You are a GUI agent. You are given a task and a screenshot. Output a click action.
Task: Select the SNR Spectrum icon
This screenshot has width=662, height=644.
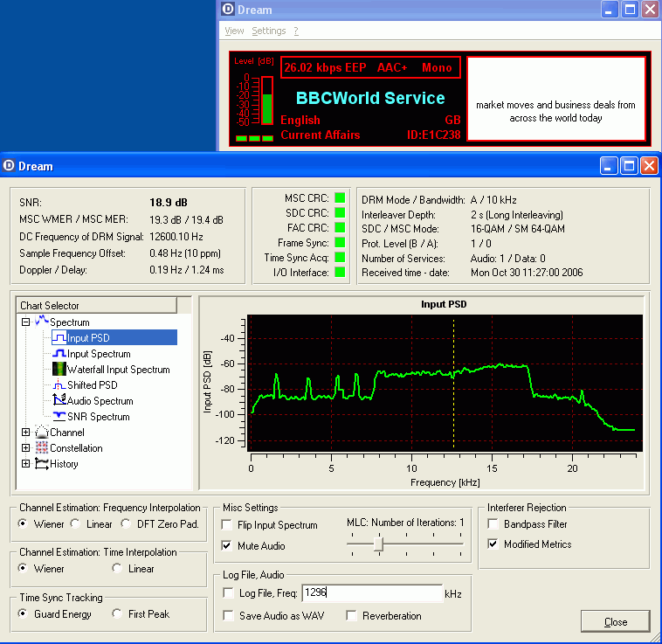[x=59, y=417]
